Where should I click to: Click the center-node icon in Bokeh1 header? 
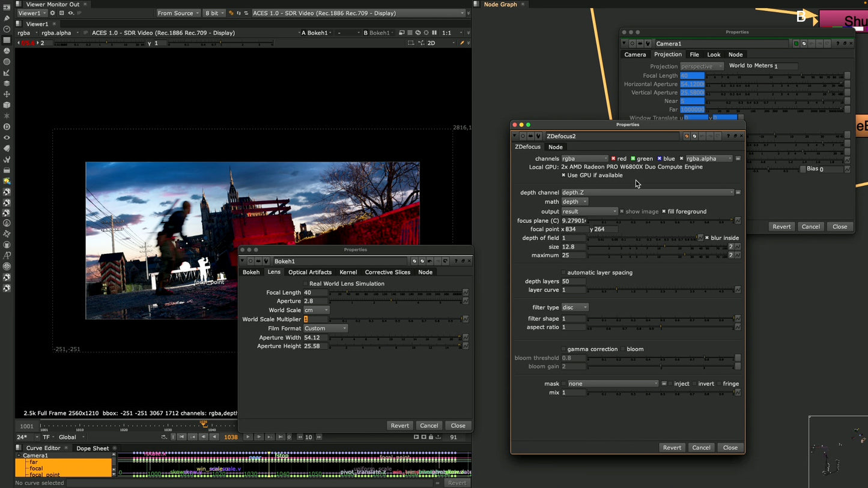coord(250,261)
